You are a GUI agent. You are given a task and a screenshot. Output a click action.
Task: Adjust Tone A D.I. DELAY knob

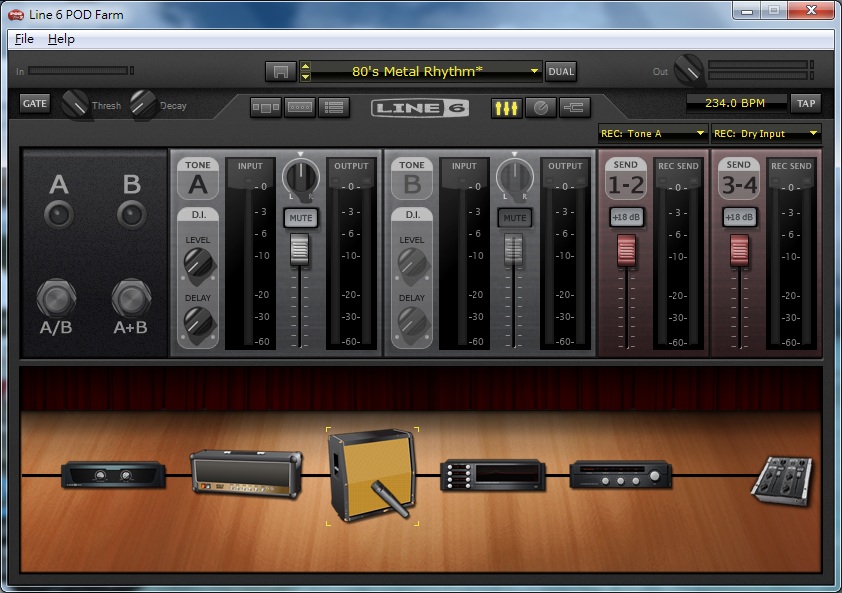(x=199, y=321)
